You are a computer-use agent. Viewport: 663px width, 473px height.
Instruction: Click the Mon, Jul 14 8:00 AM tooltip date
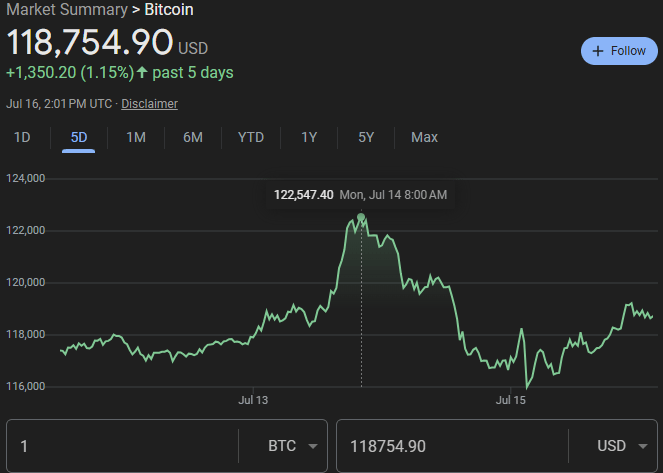pyautogui.click(x=393, y=195)
